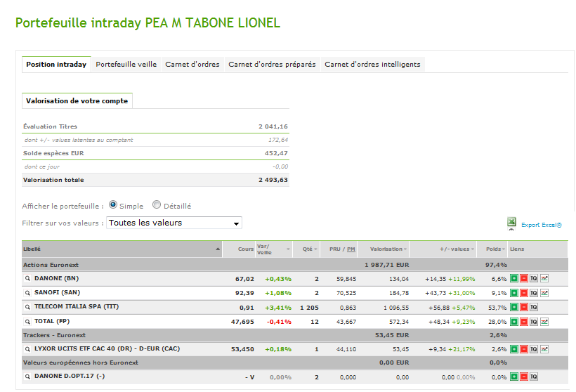The height and width of the screenshot is (392, 576).
Task: Open the TQ icon for DANONE (BN)
Action: [534, 278]
